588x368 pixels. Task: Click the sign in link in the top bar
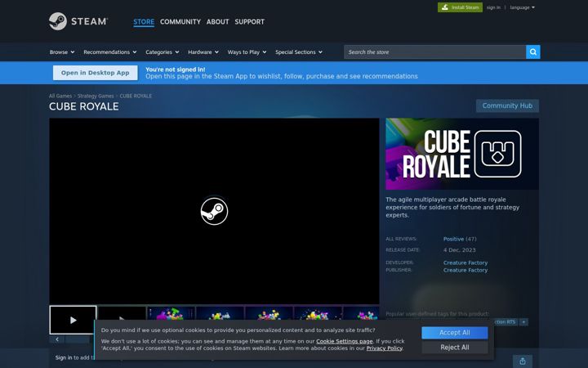(493, 7)
